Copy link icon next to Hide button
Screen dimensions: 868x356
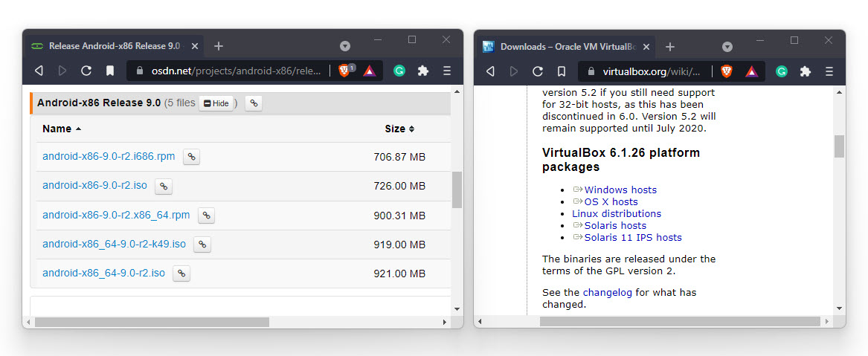point(254,103)
